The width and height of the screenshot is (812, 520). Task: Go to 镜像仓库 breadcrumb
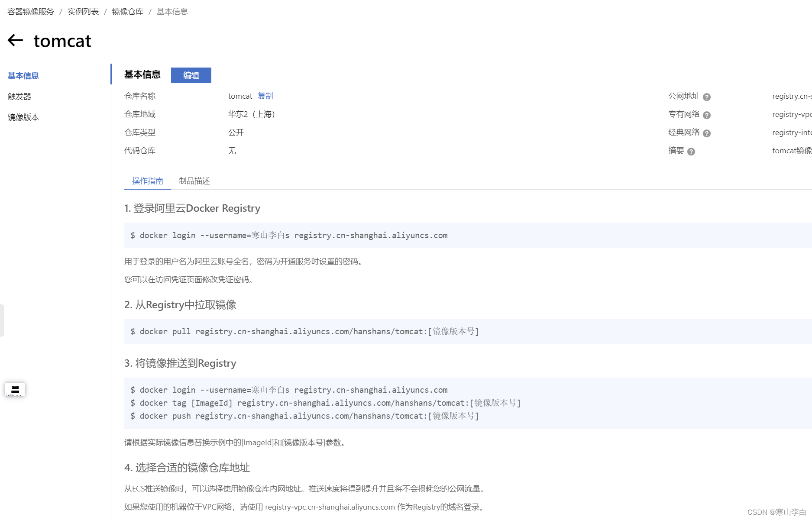(127, 12)
